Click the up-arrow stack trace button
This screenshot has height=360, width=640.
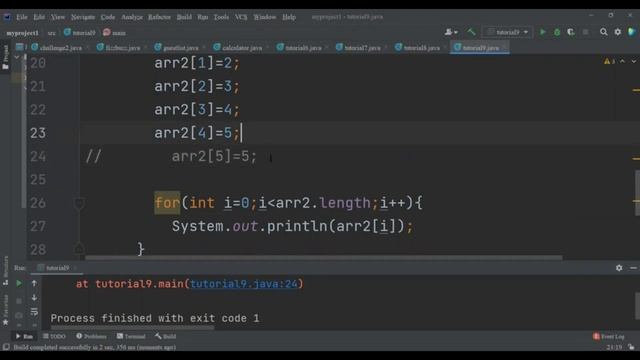(34, 283)
